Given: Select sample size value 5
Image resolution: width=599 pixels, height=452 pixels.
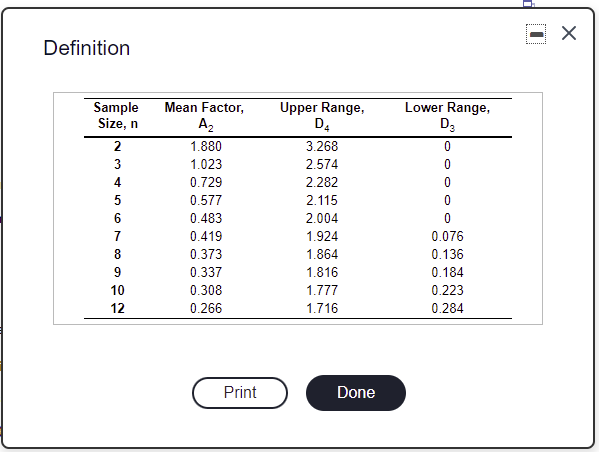Looking at the screenshot, I should point(117,200).
